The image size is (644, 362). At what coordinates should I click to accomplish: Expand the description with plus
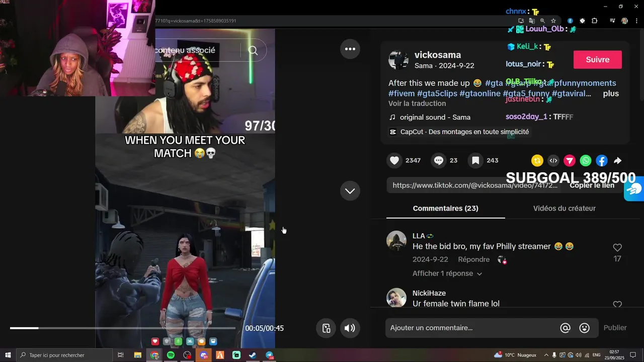click(611, 94)
